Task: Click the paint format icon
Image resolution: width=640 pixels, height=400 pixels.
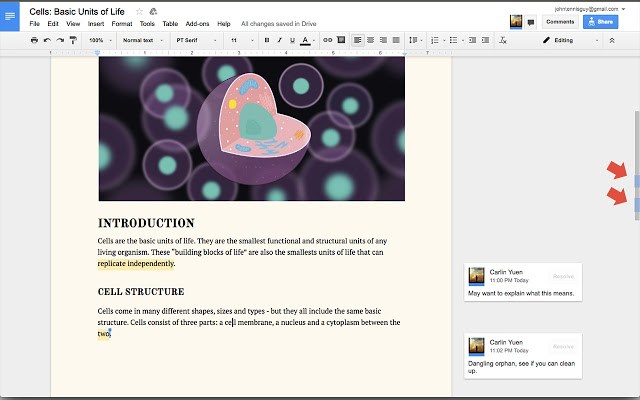Action: 73,40
